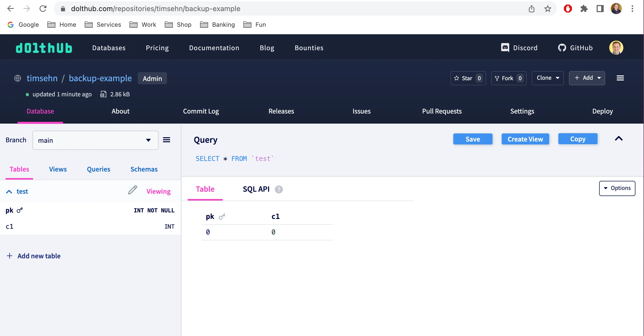Open the hamburger menu next to Add

point(620,78)
